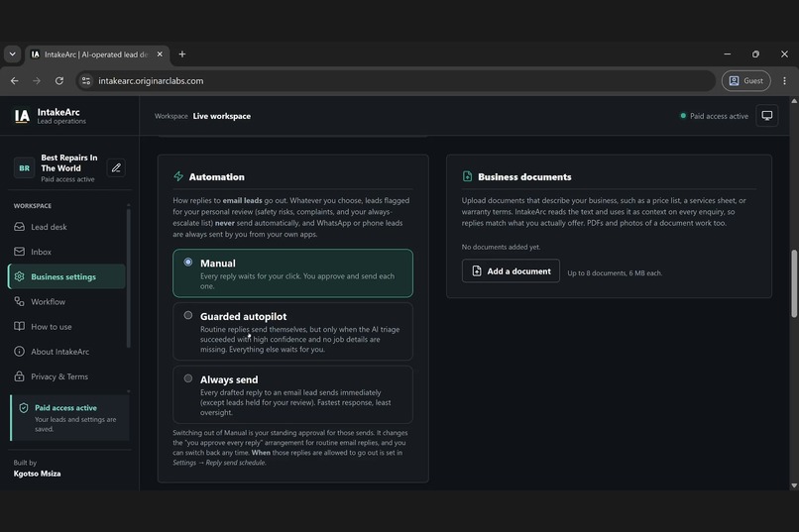Click 'Best Repairs In The World' business name

68,162
